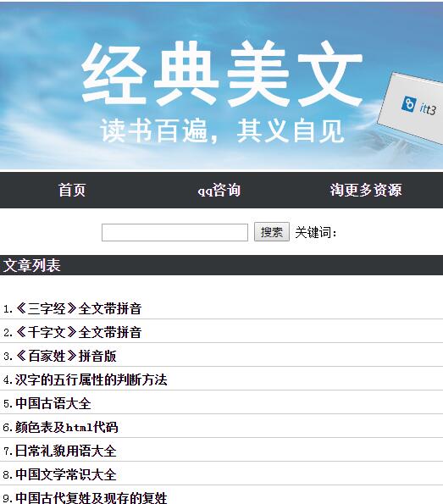Click the 文章列表 section header
The width and height of the screenshot is (443, 504).
(x=32, y=265)
